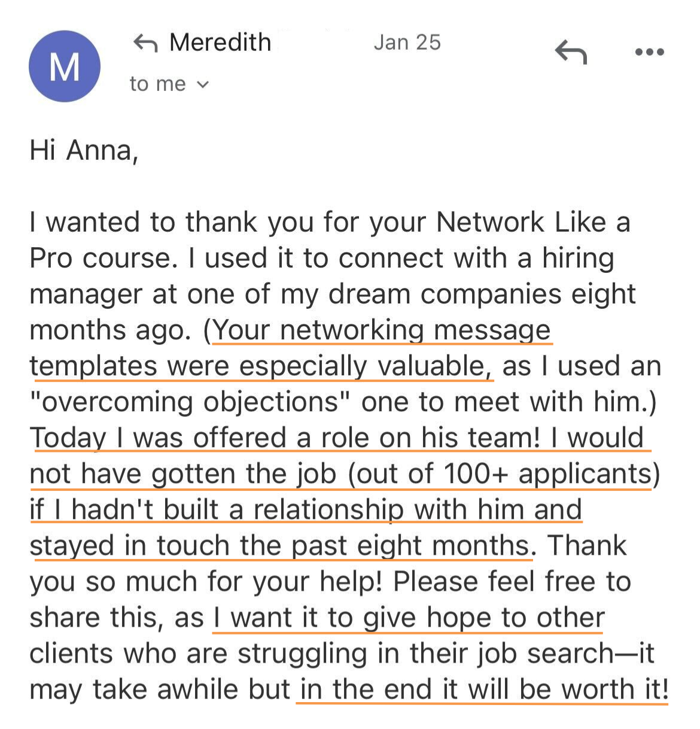
Task: Click the 'Thank' word before 'you so much'
Action: 588,545
